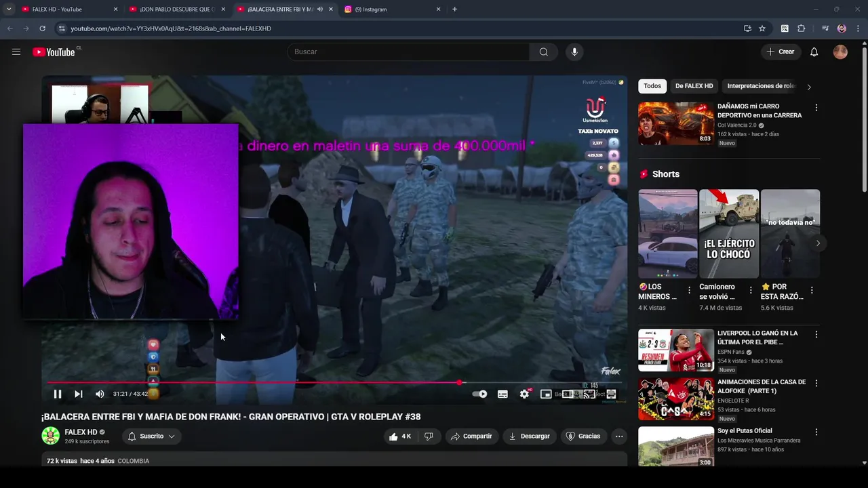Open the LOS MINEROS short
Viewport: 868px width, 488px height.
tap(668, 234)
